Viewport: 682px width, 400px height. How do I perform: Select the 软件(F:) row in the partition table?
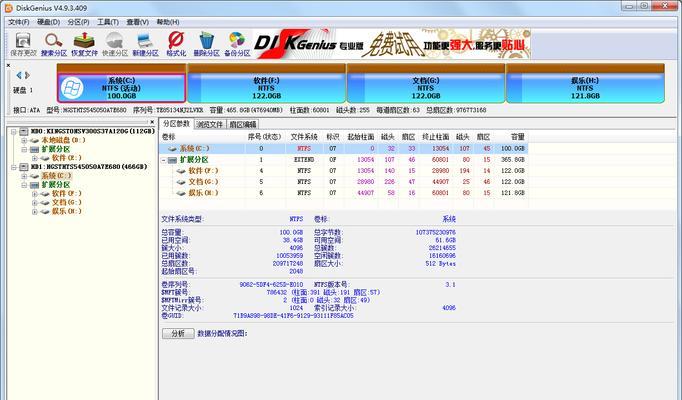(344, 171)
